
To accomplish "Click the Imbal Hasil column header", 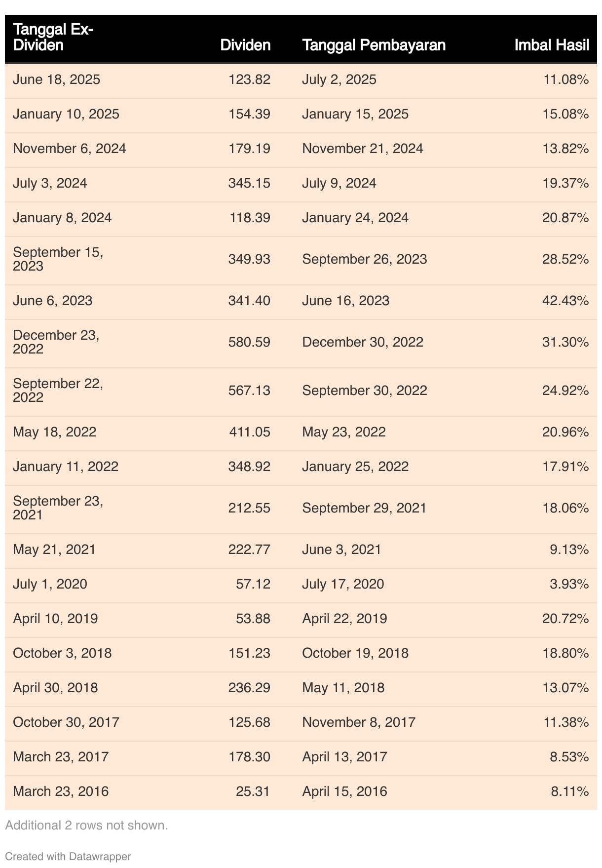I will 552,45.
